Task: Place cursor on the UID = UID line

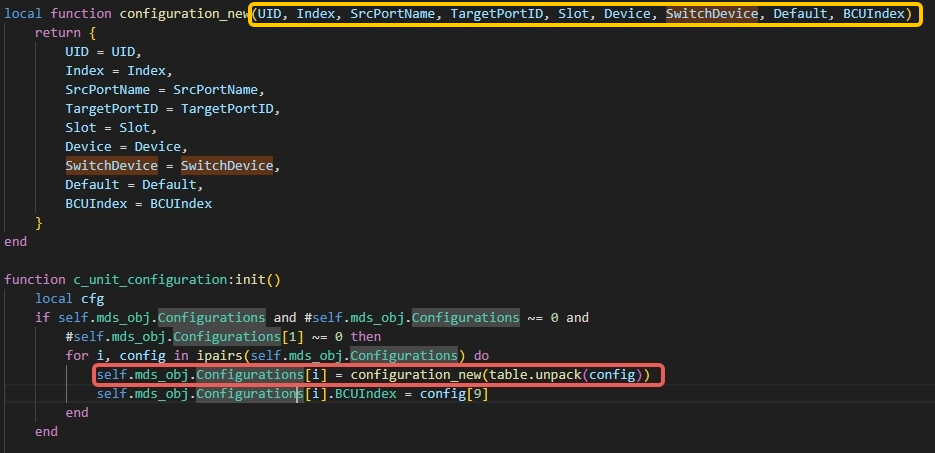Action: coord(103,52)
